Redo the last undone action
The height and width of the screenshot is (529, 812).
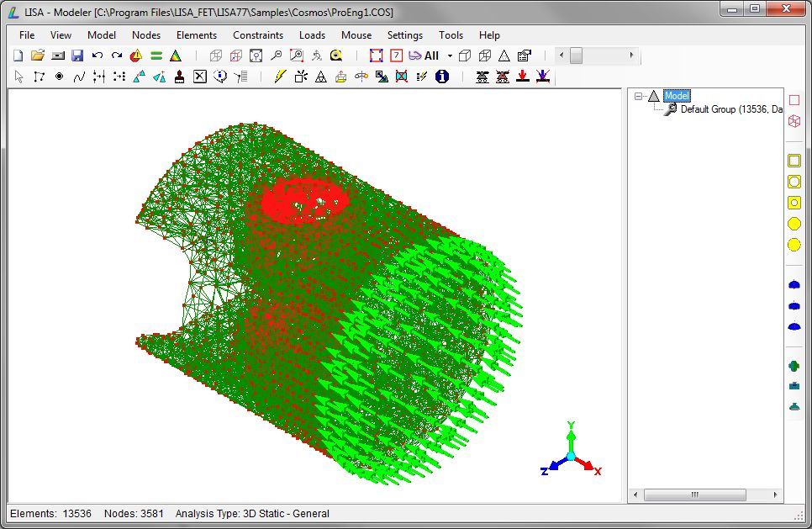coord(117,56)
